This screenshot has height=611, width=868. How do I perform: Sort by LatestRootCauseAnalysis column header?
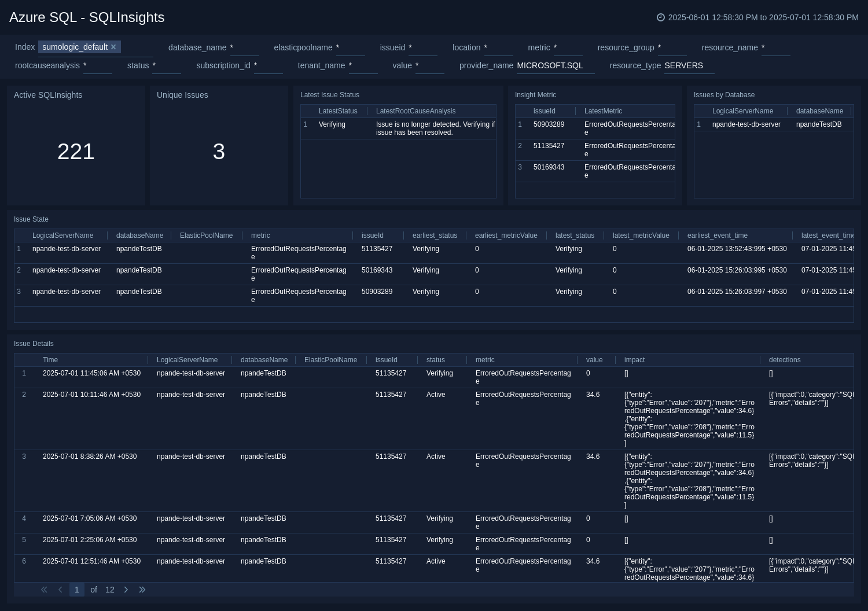415,111
